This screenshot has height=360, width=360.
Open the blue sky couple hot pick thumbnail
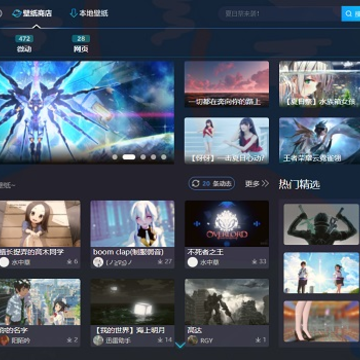click(321, 273)
